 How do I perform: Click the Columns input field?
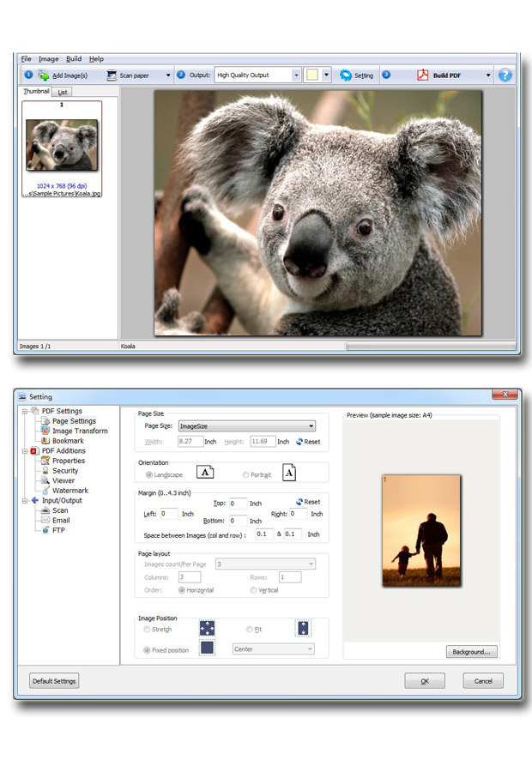tap(190, 577)
